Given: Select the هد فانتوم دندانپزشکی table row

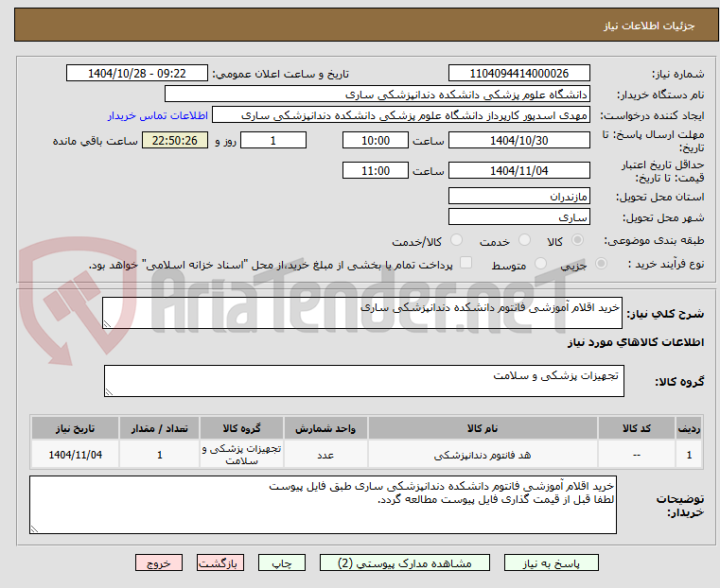Looking at the screenshot, I should point(366,455).
